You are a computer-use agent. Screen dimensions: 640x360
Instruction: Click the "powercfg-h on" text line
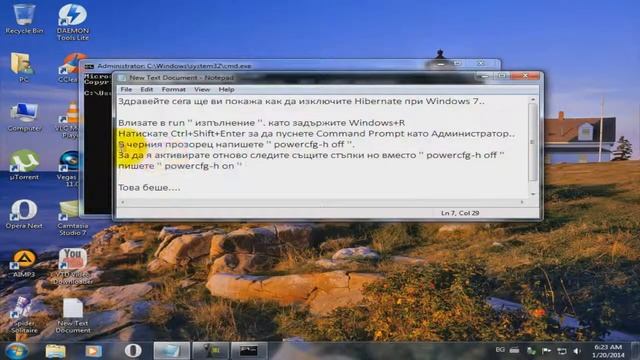pyautogui.click(x=180, y=166)
